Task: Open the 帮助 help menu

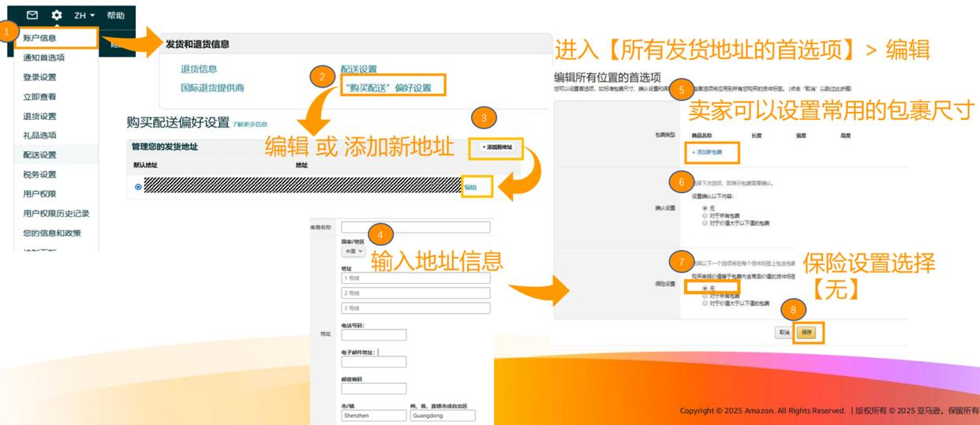Action: coord(115,15)
